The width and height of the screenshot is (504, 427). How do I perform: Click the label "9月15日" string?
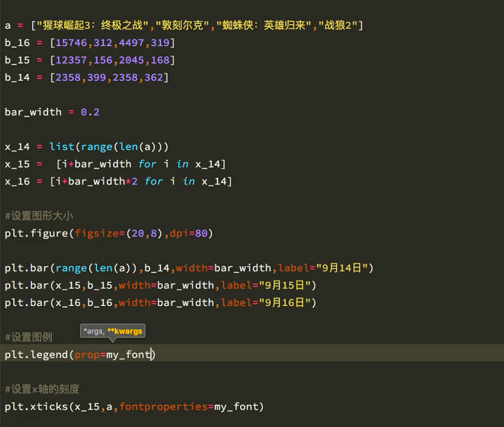tap(285, 285)
